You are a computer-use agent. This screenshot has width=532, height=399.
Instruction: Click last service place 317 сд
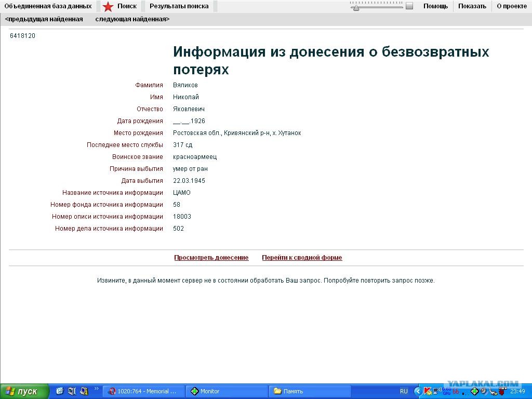[x=182, y=145]
